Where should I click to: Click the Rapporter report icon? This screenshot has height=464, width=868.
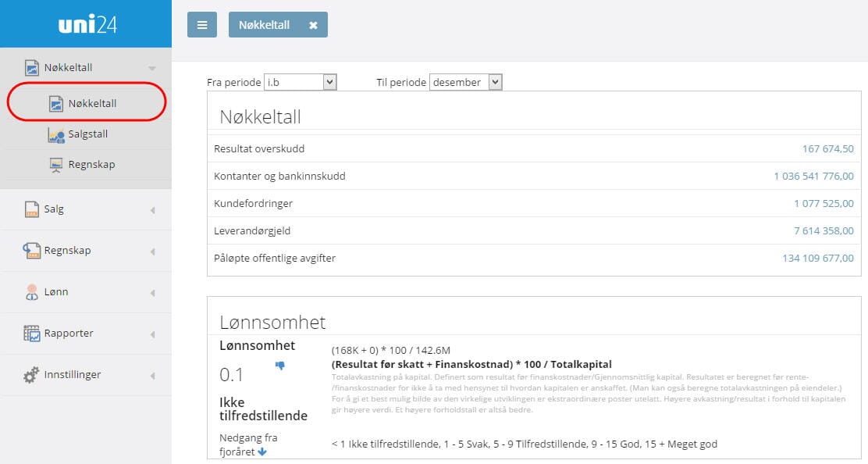(30, 333)
